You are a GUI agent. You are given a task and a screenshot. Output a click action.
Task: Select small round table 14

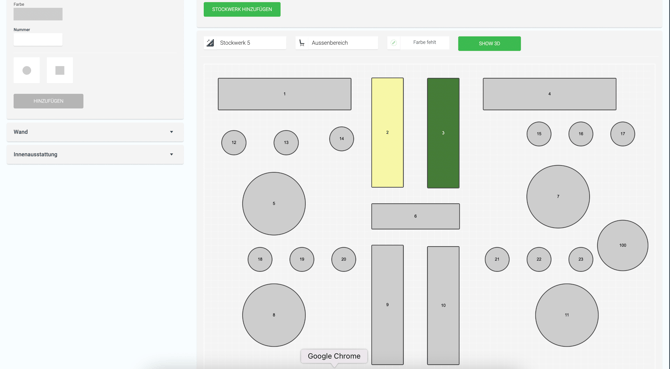pyautogui.click(x=341, y=139)
